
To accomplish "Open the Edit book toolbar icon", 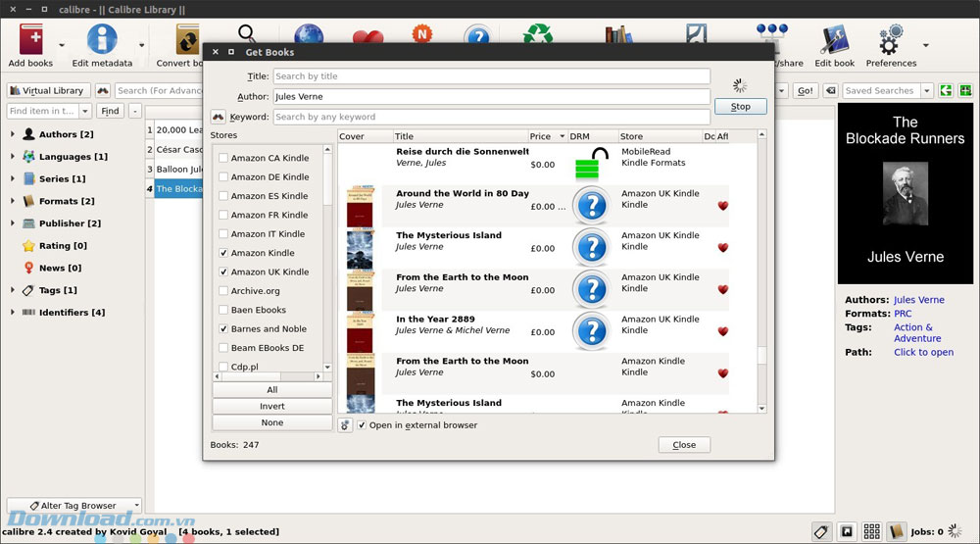I will (834, 39).
